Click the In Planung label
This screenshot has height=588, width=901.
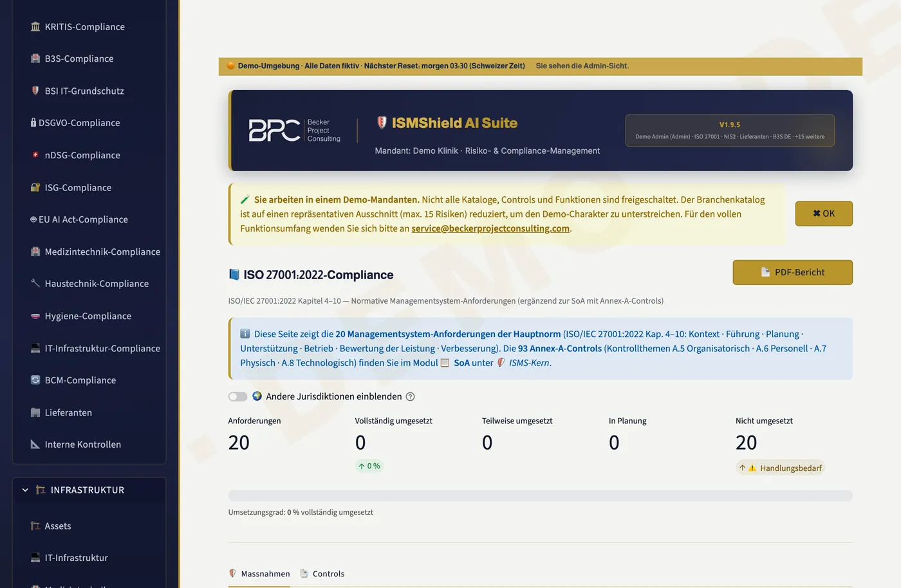627,421
